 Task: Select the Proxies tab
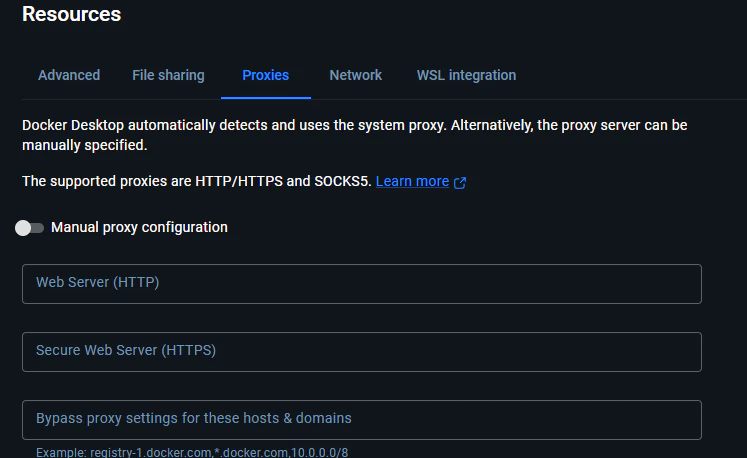(265, 75)
